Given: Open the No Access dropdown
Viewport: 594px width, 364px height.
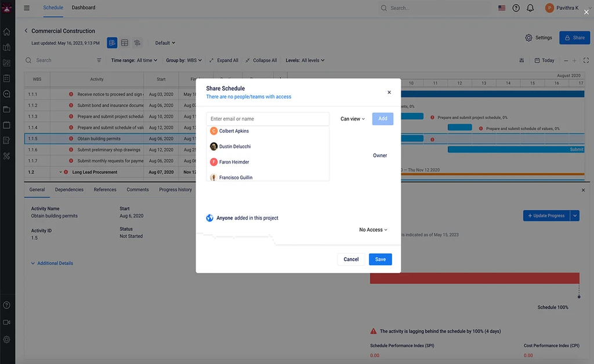Looking at the screenshot, I should tap(373, 230).
